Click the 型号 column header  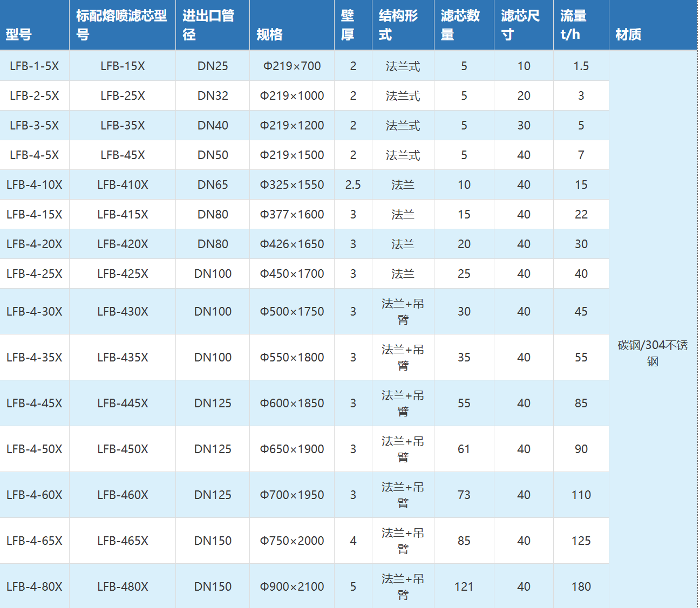35,25
